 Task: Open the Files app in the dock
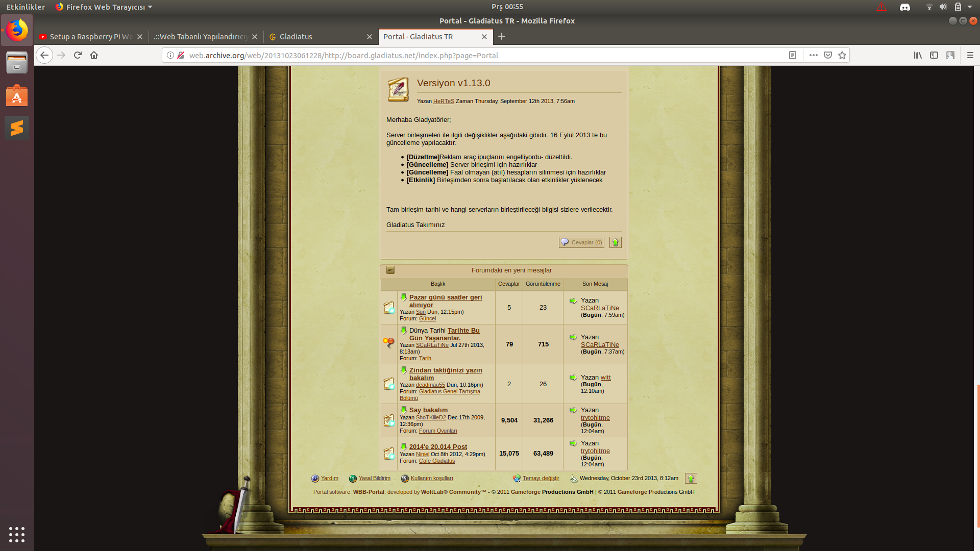[17, 63]
